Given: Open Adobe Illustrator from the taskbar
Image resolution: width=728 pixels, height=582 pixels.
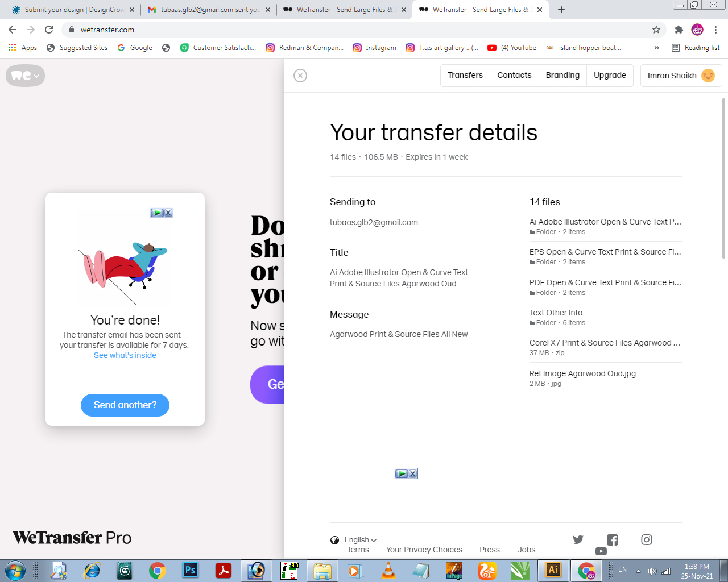Looking at the screenshot, I should [x=553, y=570].
